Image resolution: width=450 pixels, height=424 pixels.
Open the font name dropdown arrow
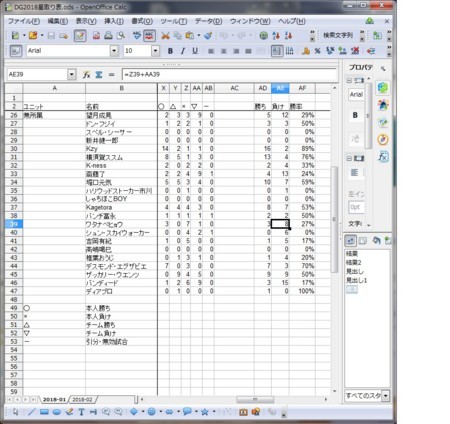click(x=114, y=51)
